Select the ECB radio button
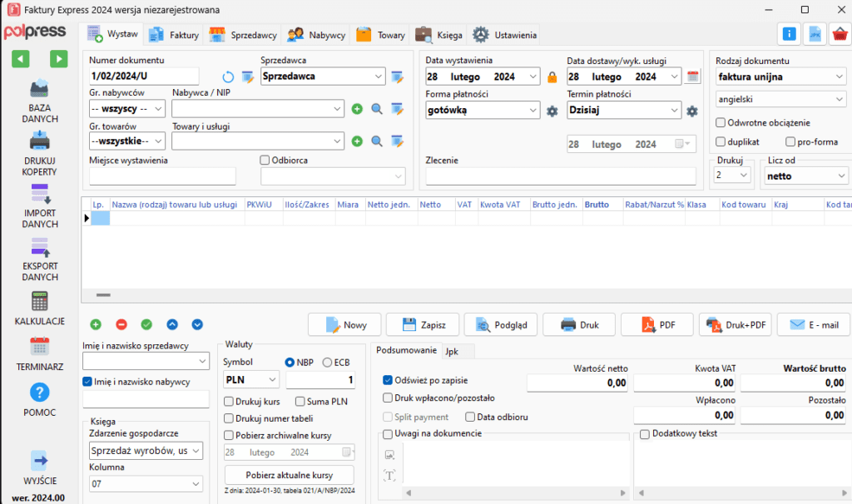This screenshot has width=852, height=504. point(327,362)
